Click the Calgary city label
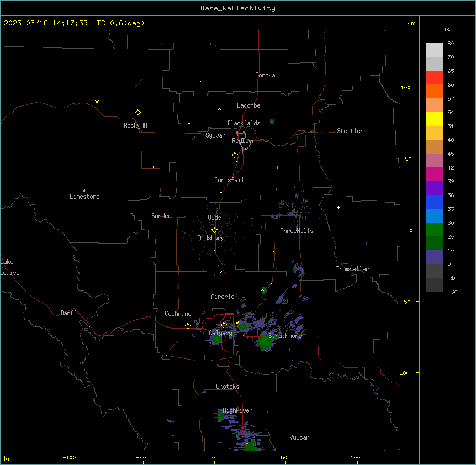 (220, 333)
